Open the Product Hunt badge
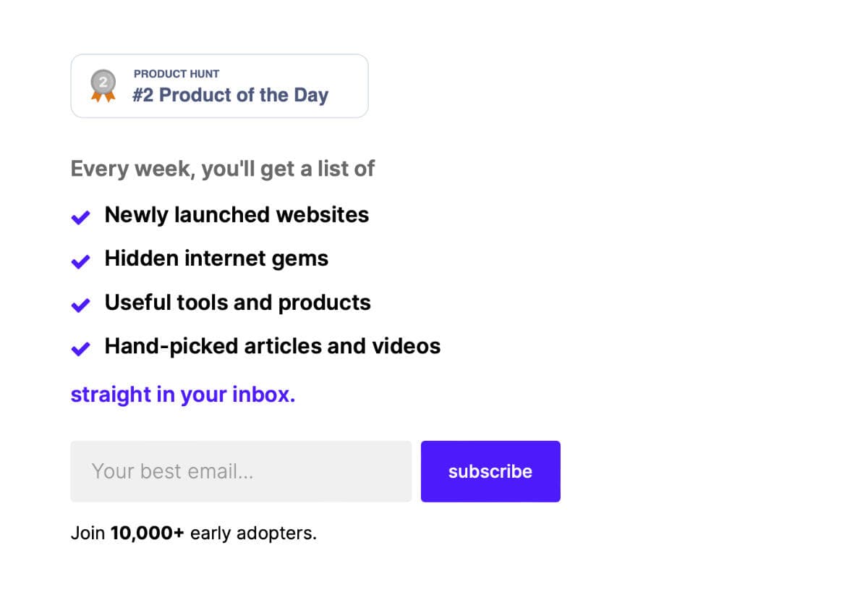 219,86
